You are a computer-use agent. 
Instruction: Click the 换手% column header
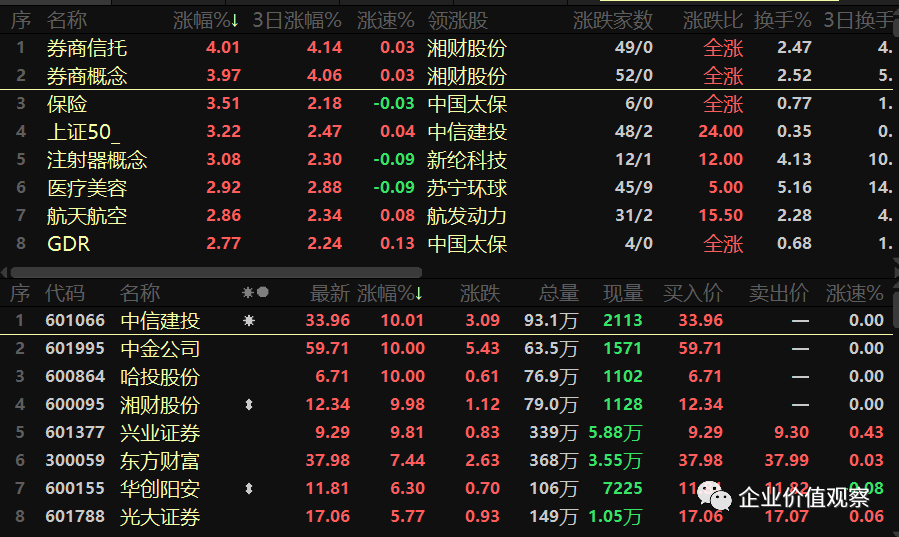pyautogui.click(x=782, y=21)
